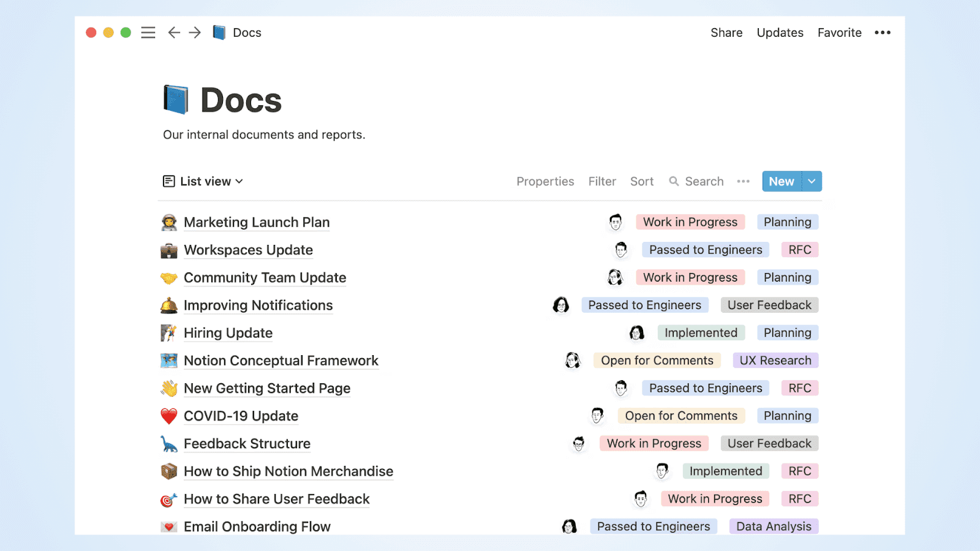Viewport: 980px width, 551px height.
Task: Open the Updates menu item
Action: tap(780, 32)
